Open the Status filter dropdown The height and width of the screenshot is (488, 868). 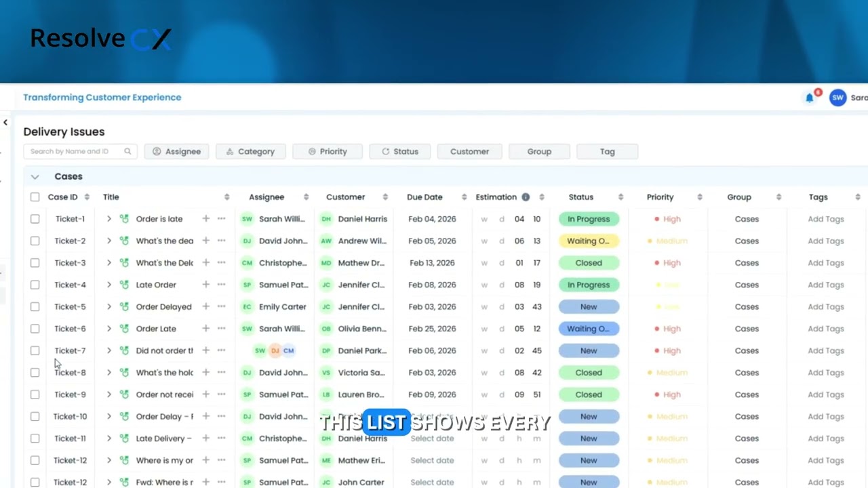point(400,151)
